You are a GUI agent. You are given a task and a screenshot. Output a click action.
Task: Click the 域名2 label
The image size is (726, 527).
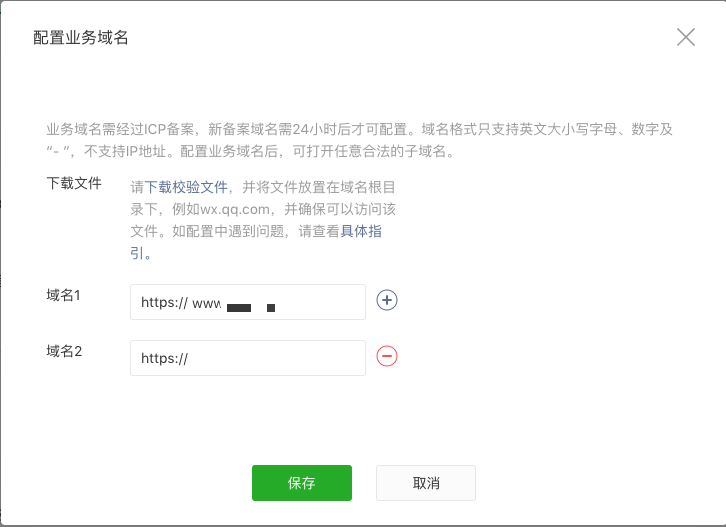pyautogui.click(x=63, y=352)
